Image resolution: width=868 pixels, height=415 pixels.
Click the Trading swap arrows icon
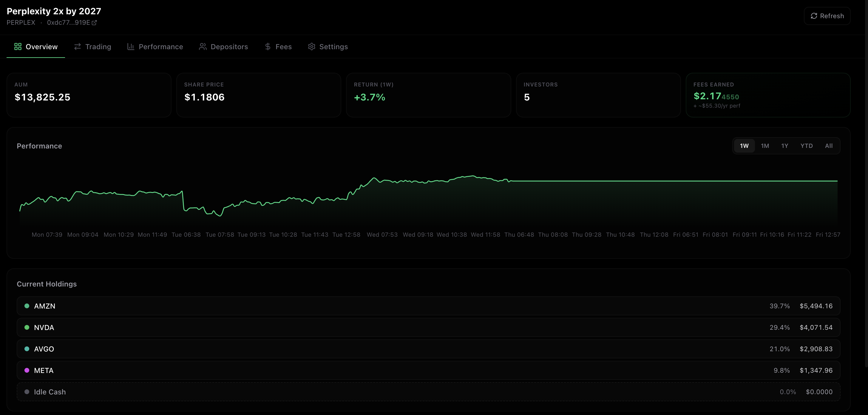[x=78, y=47]
